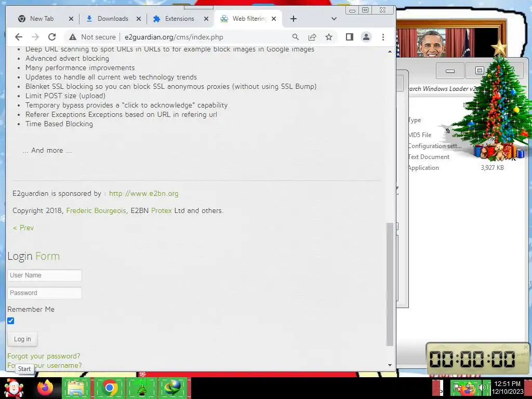532x399 pixels.
Task: Click the < Prev link
Action: [x=23, y=228]
